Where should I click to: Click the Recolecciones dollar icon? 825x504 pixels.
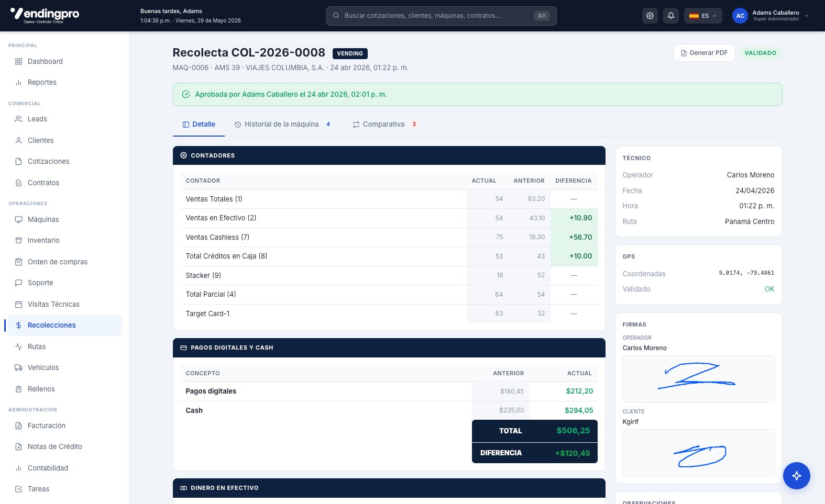(x=19, y=326)
